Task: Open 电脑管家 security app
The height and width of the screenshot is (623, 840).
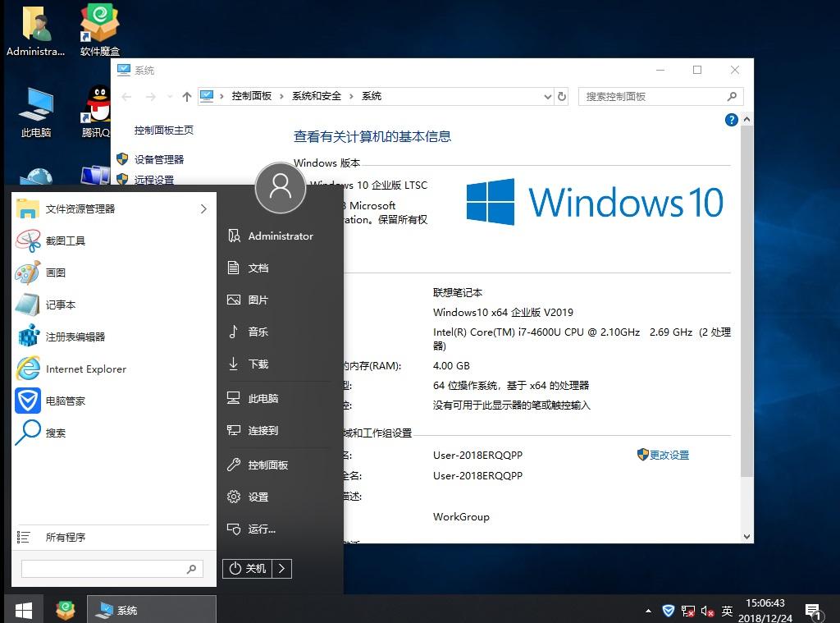Action: [x=65, y=401]
